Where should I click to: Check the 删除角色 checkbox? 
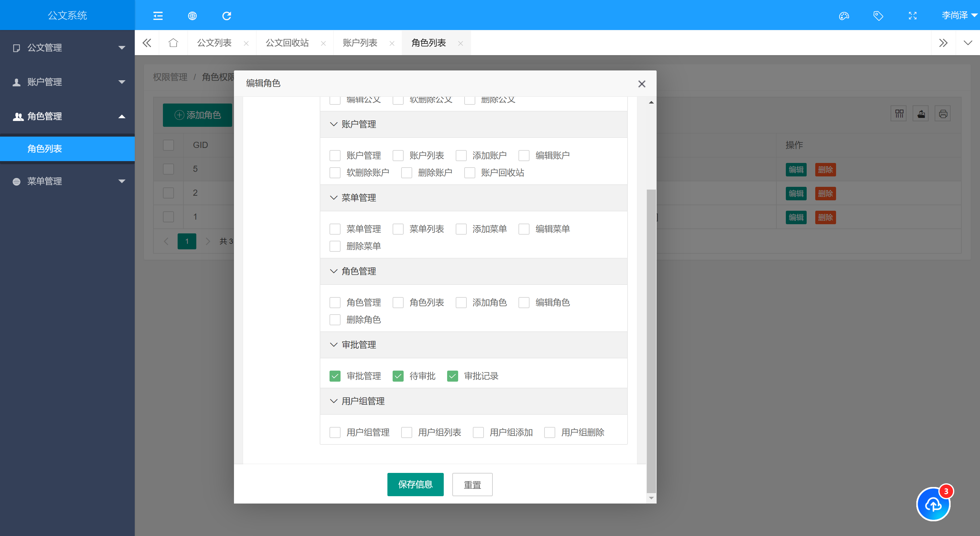click(335, 319)
